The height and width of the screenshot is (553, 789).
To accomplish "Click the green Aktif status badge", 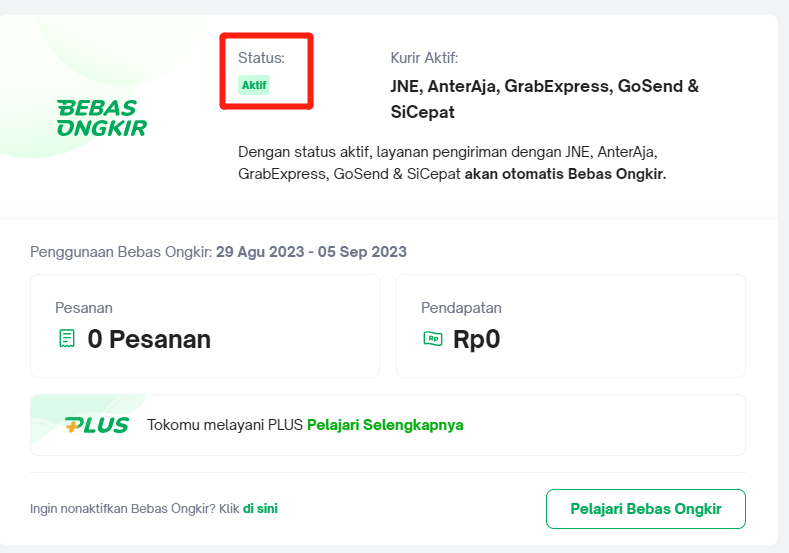I will 254,86.
